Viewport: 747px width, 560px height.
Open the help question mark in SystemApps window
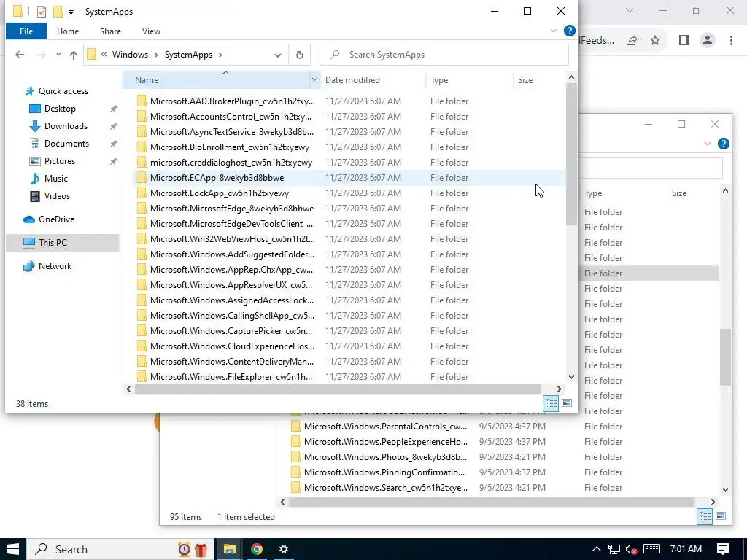[569, 31]
